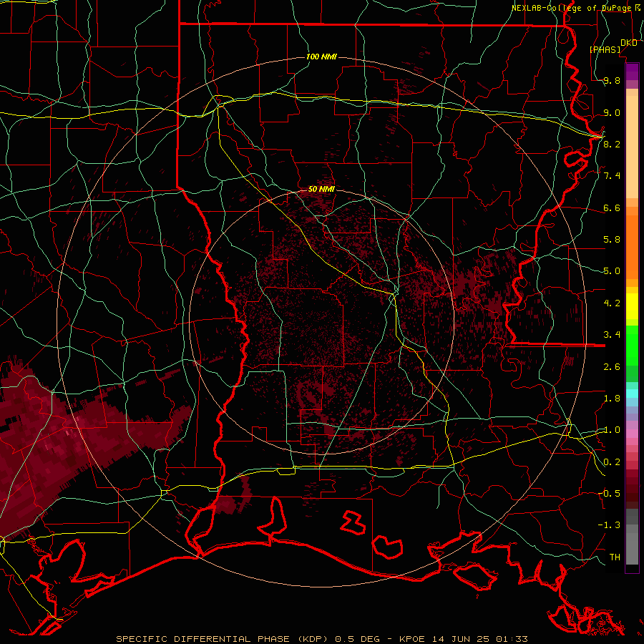The width and height of the screenshot is (644, 644).
Task: Click the 4.2 scale value
Action: 612,303
